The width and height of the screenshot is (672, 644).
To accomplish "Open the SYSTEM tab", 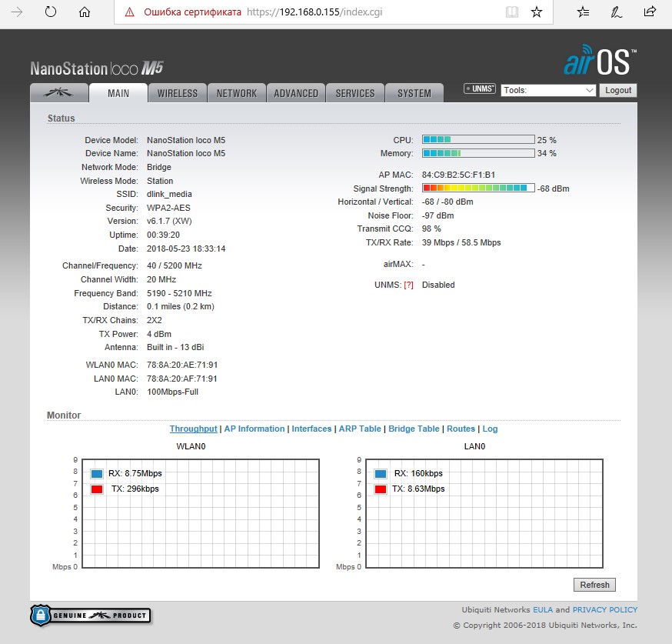I will (x=414, y=93).
